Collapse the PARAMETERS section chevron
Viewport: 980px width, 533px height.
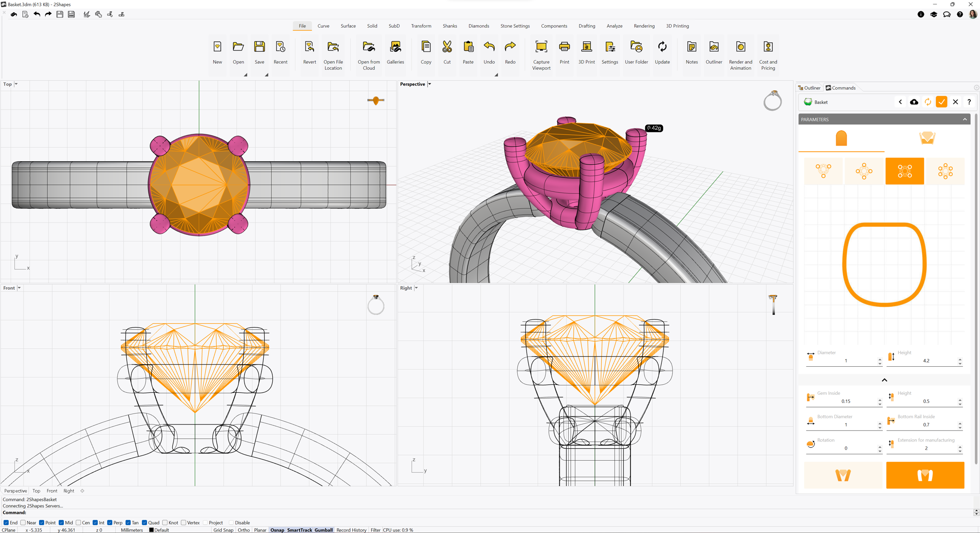pos(965,120)
